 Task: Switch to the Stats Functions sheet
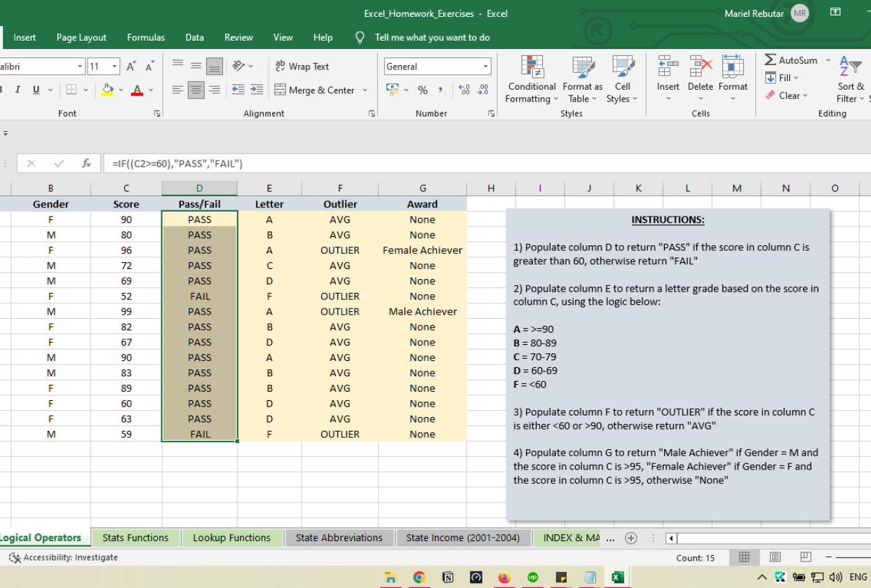pyautogui.click(x=135, y=538)
